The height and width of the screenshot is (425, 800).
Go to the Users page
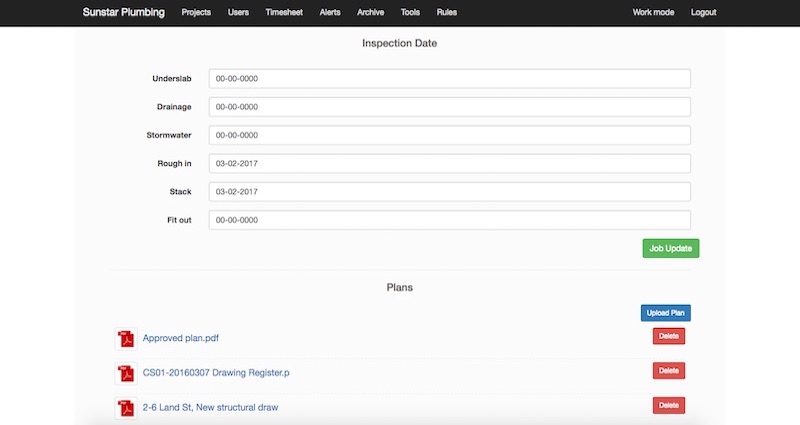238,13
